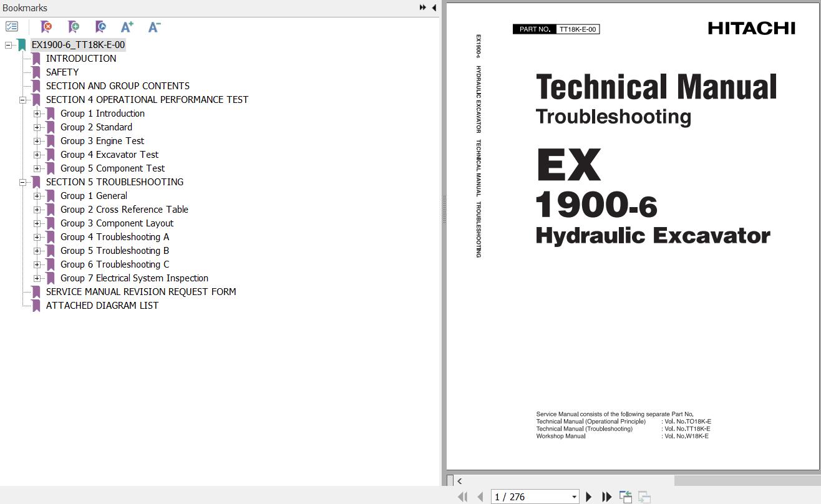The width and height of the screenshot is (821, 504).
Task: Open Group 6 Troubleshooting C bookmark
Action: (x=115, y=264)
